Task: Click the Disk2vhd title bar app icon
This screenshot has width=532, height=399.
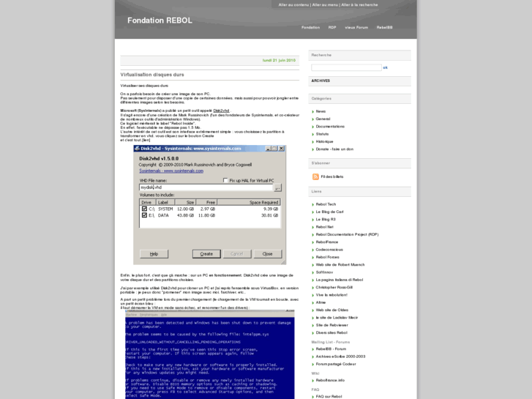Action: (x=138, y=149)
